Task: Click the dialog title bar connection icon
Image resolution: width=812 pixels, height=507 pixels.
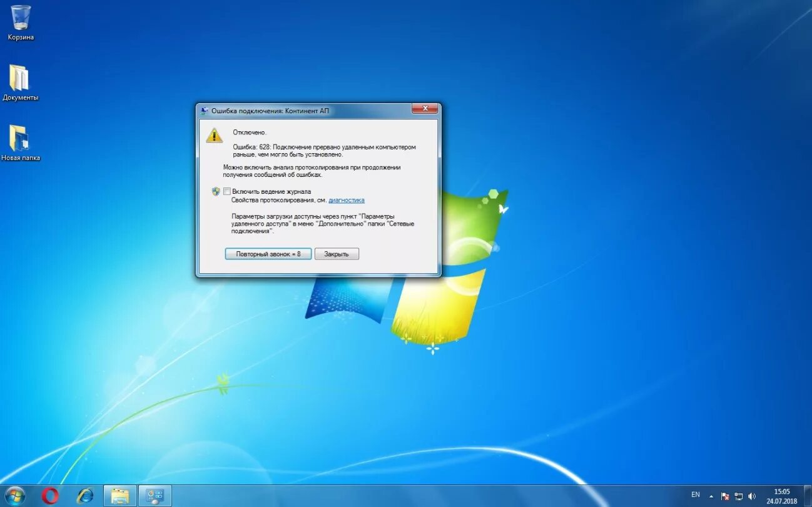Action: (x=204, y=111)
